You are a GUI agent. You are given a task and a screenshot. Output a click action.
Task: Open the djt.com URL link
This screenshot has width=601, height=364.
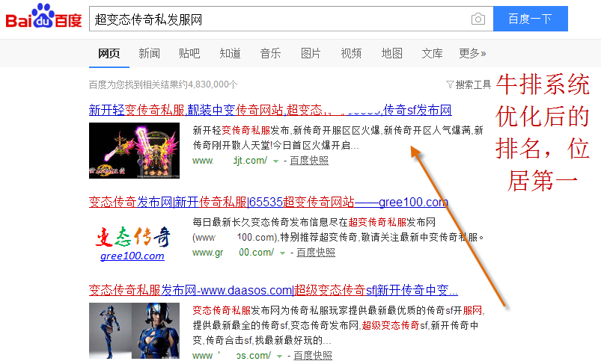pyautogui.click(x=230, y=161)
